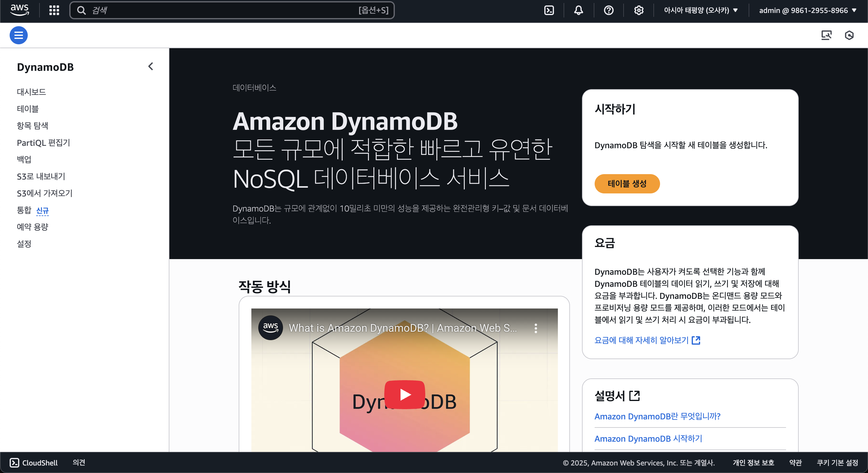The image size is (868, 473).
Task: Open the services grid menu icon
Action: (x=54, y=10)
